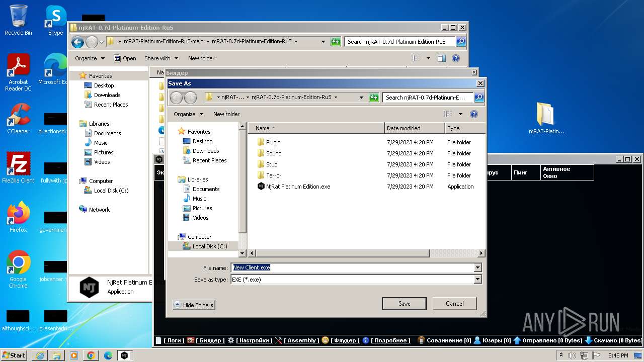Click Open button in Explorer toolbar
The image size is (644, 362).
pyautogui.click(x=125, y=58)
